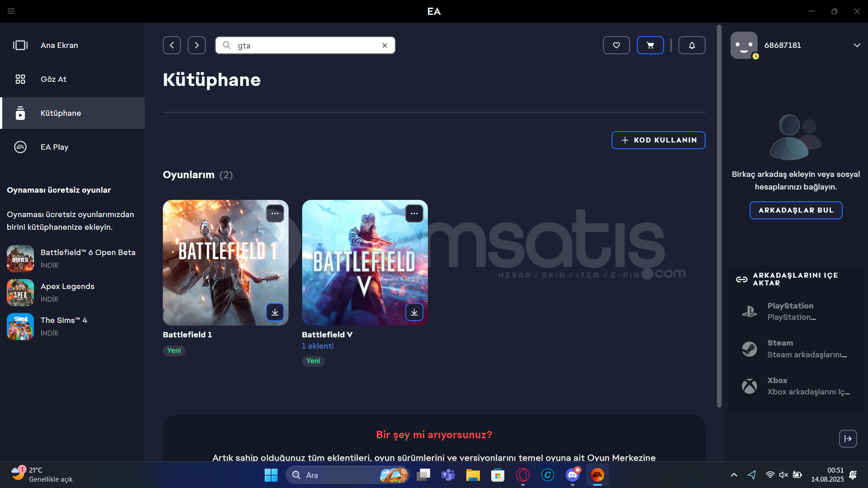
Task: Open the 1 eklenti link under Battlefield V
Action: 318,346
